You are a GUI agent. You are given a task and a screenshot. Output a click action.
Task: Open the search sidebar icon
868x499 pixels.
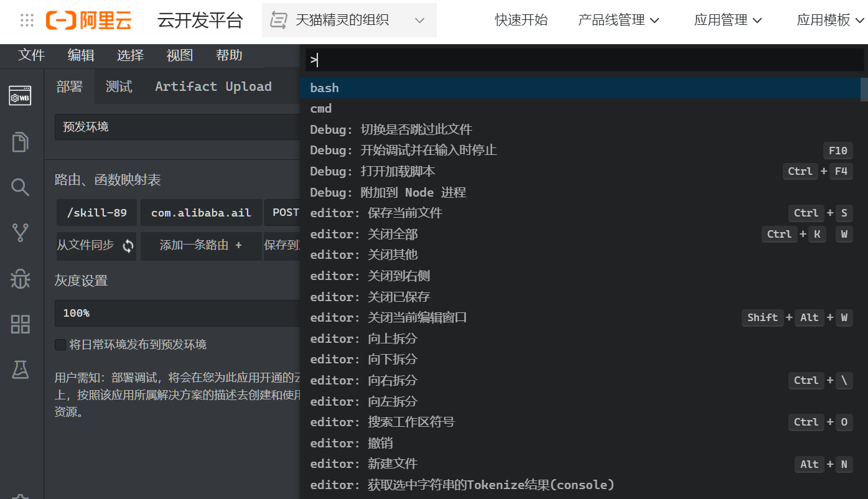20,187
